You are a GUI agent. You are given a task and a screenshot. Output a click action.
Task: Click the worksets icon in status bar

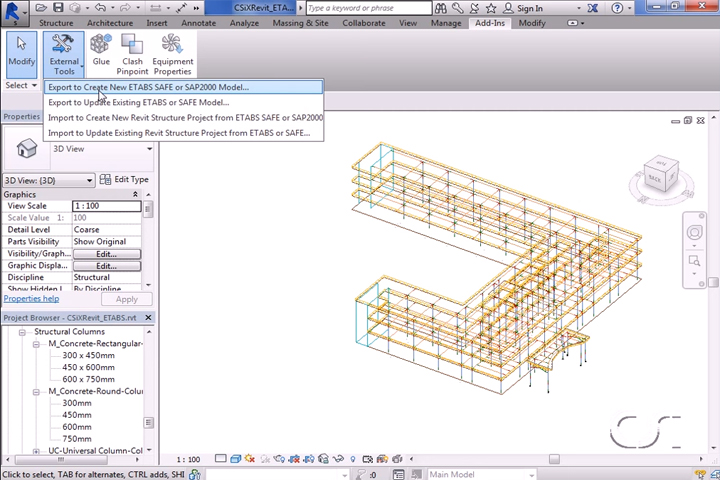(x=195, y=474)
